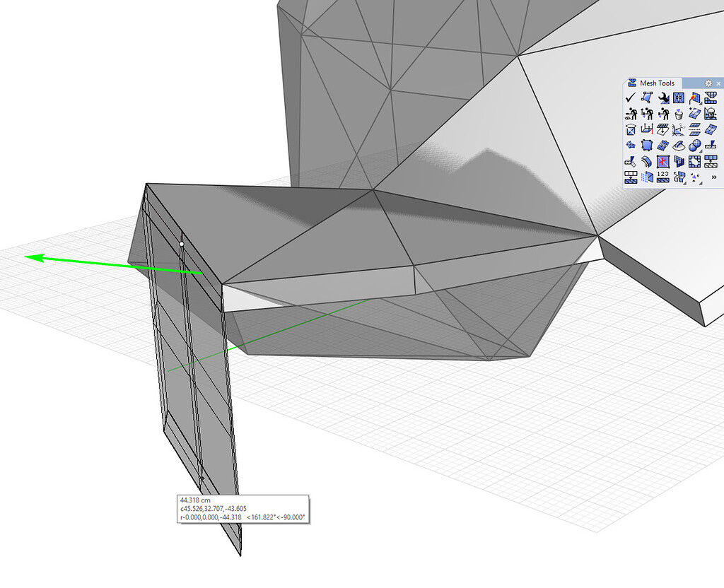Click the white control point on the mesh
The height and width of the screenshot is (588, 724).
[182, 243]
